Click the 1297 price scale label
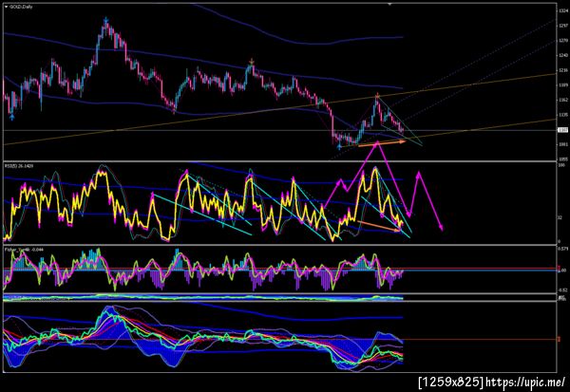This screenshot has width=570, height=392. point(563,26)
